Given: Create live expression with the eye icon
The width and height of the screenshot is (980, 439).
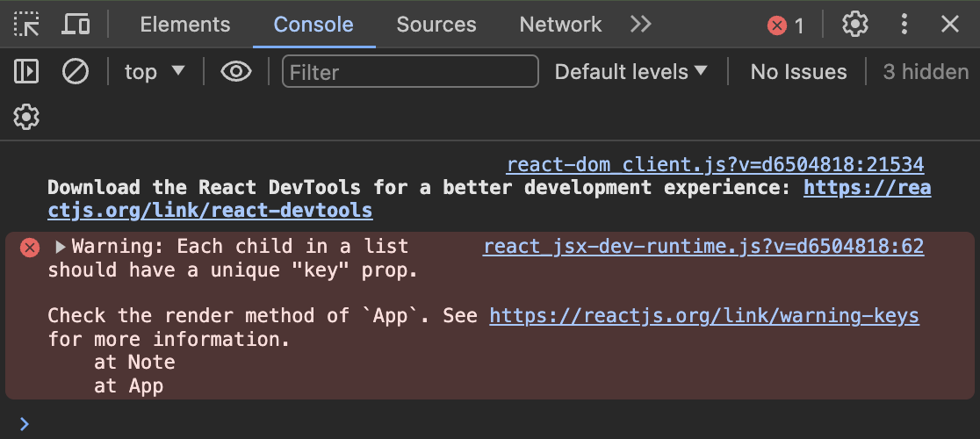Looking at the screenshot, I should [235, 71].
